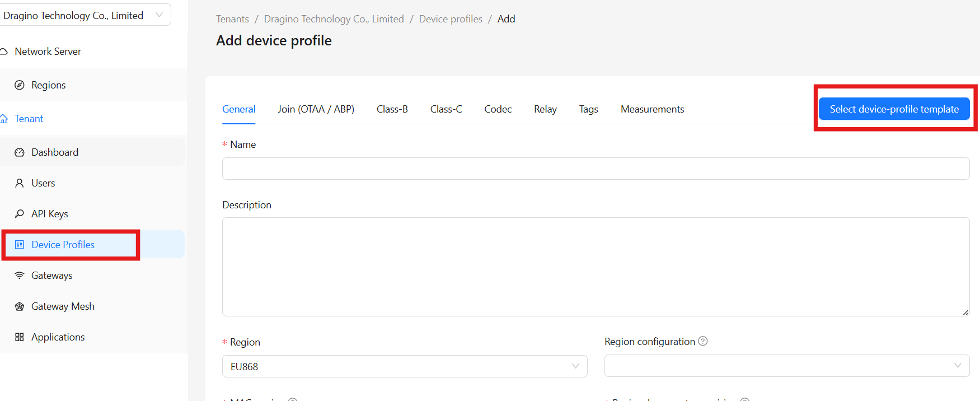Open the Measurements tab
Screen dimensions: 980x401
pos(652,109)
